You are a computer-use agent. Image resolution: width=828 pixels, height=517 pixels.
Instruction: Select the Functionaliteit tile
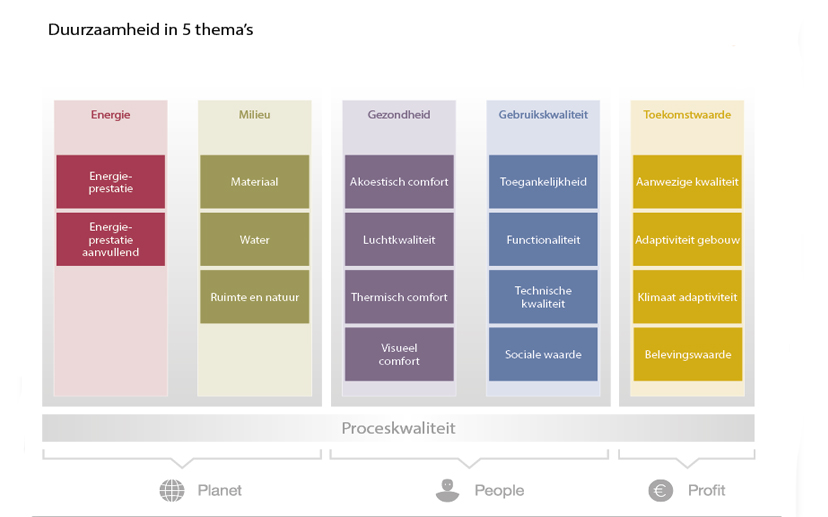click(543, 239)
